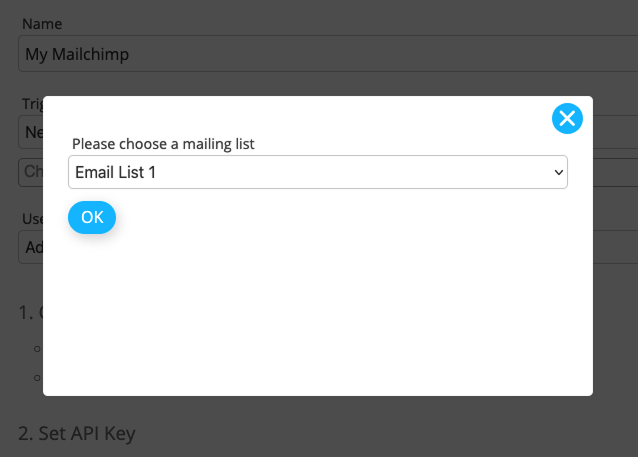
Task: Click the white X circle icon
Action: tap(567, 120)
